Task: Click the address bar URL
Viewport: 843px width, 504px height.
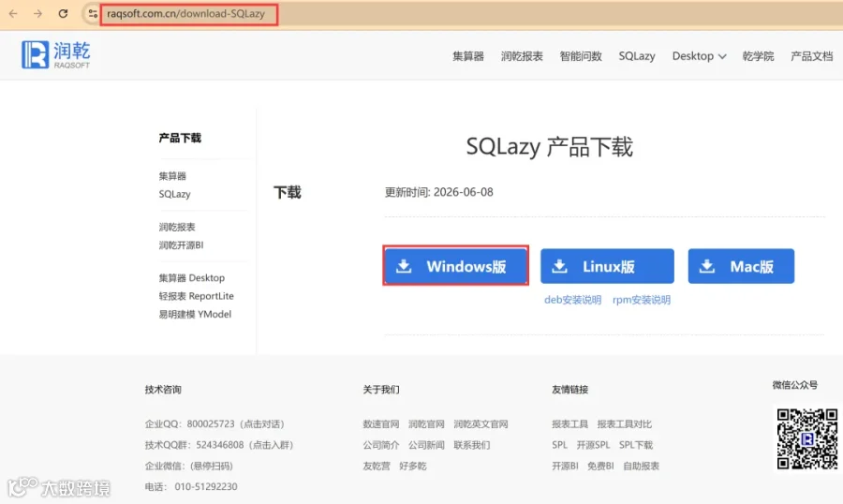Action: [x=185, y=13]
